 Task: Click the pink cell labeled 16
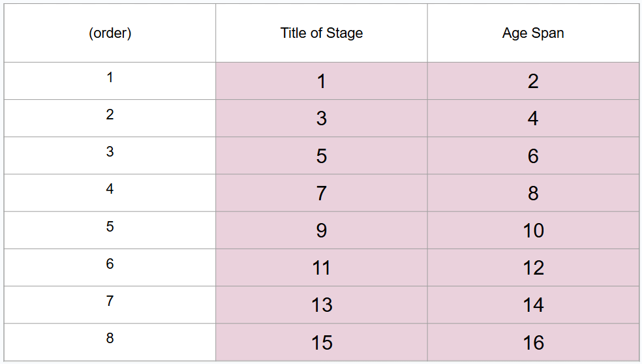click(x=533, y=342)
